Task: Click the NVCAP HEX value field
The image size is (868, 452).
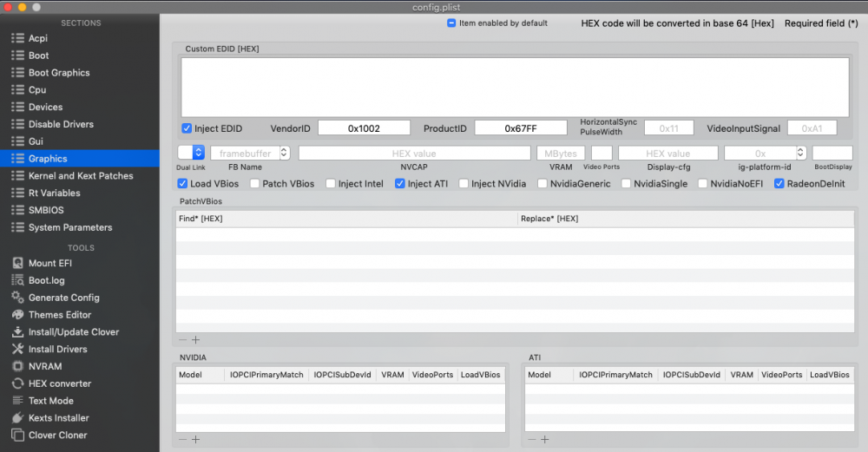Action: coord(414,154)
